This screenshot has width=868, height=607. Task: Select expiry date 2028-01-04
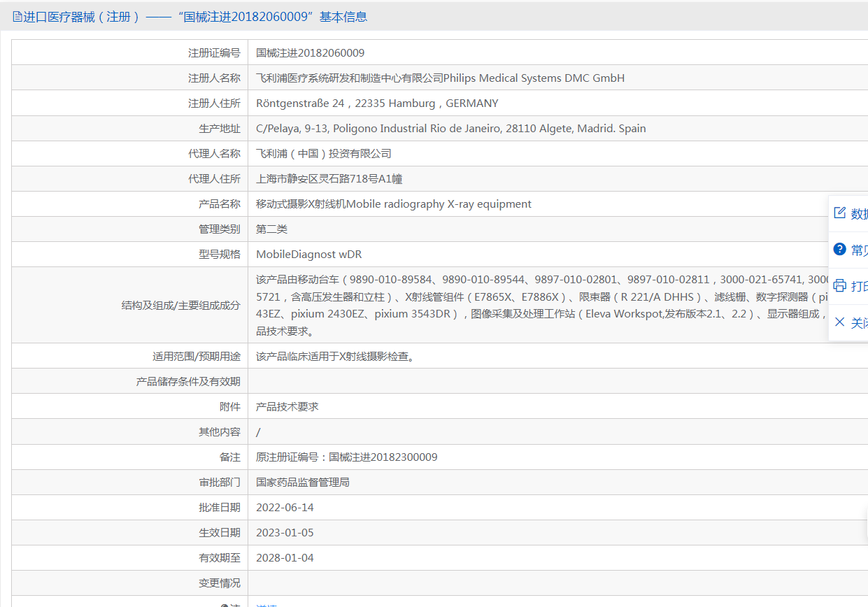(x=285, y=557)
